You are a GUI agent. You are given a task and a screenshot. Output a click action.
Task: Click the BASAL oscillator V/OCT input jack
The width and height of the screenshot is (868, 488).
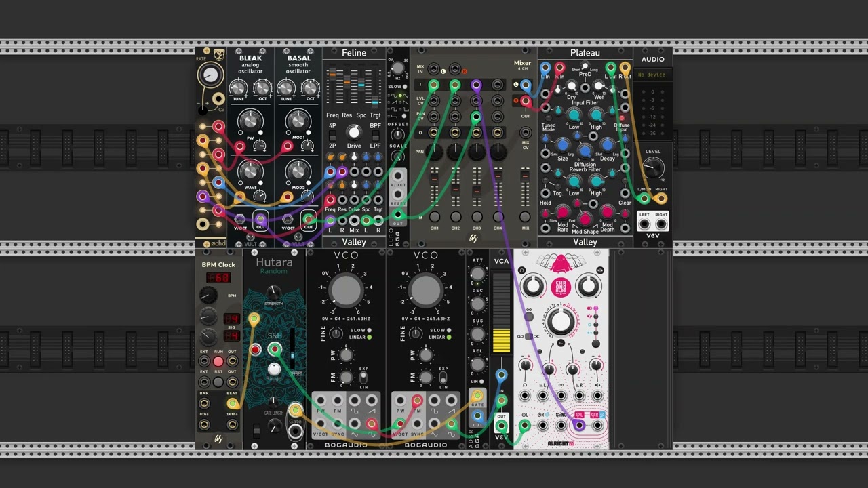[288, 219]
